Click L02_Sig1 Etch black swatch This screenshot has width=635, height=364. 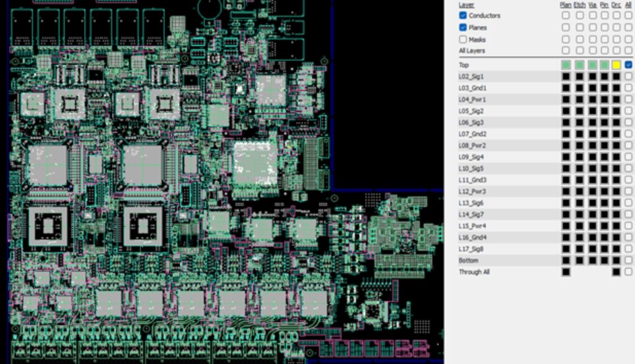(580, 76)
